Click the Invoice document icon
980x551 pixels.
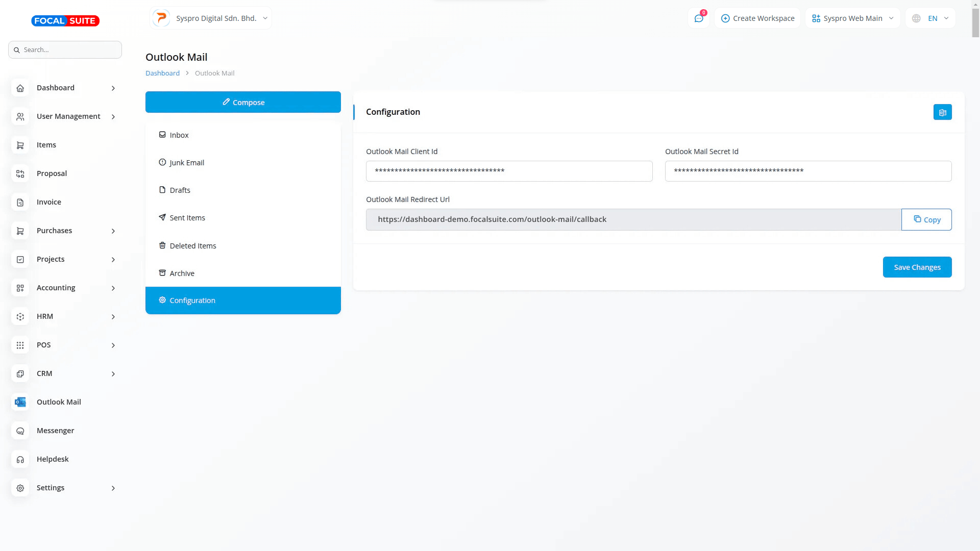pyautogui.click(x=20, y=202)
